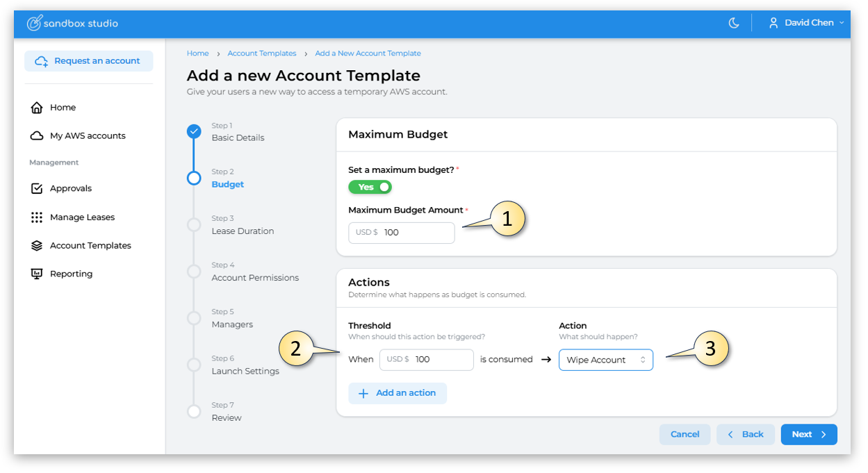
Task: Click the Account Templates layers icon
Action: pos(37,246)
